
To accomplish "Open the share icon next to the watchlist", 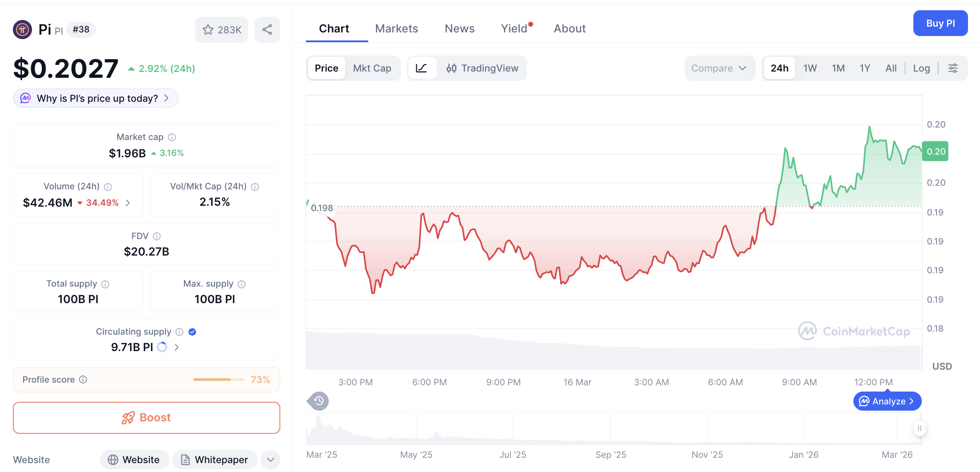I will tap(267, 29).
